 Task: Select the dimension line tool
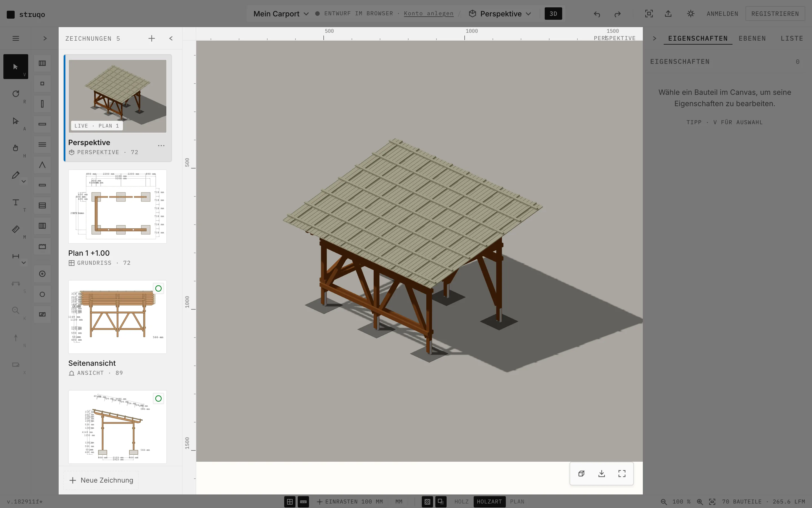tap(16, 256)
